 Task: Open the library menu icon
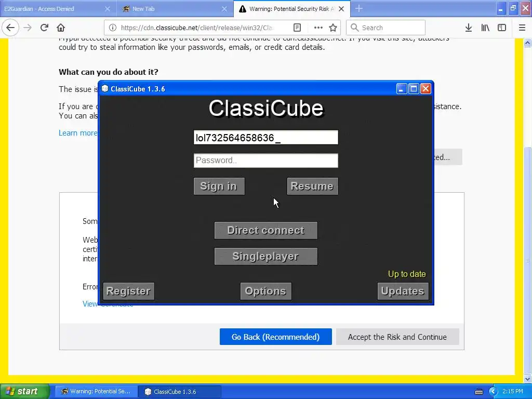click(x=485, y=28)
